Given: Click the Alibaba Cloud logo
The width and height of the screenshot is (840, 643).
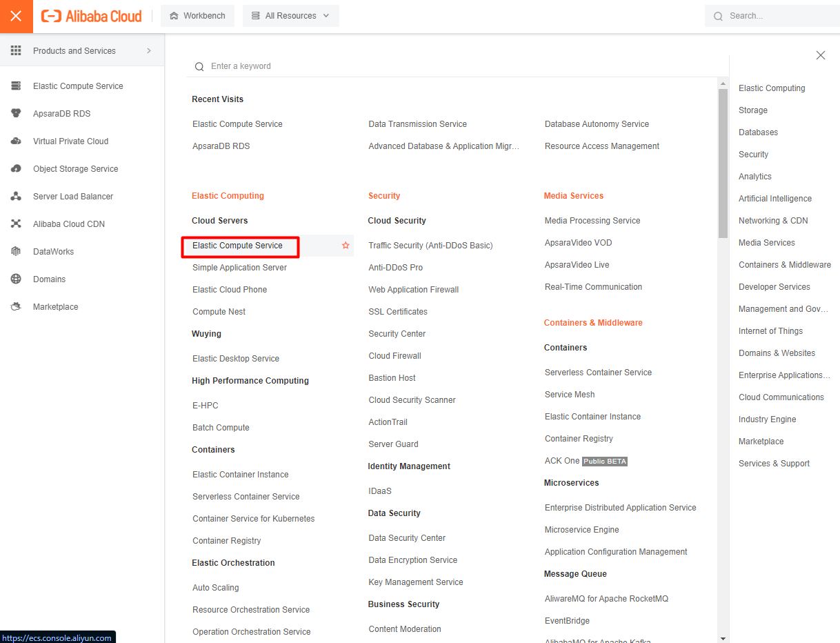Looking at the screenshot, I should coord(91,15).
